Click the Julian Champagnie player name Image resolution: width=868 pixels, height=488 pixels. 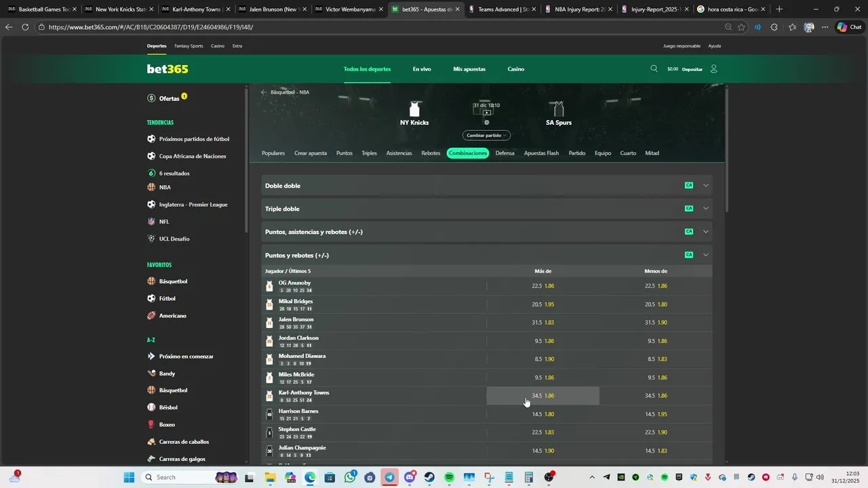(x=302, y=447)
